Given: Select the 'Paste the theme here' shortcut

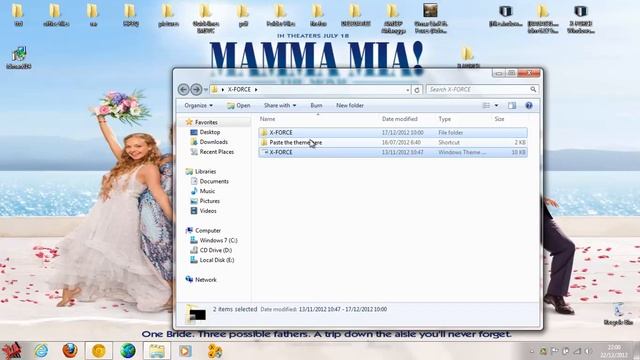Looking at the screenshot, I should click(393, 142).
